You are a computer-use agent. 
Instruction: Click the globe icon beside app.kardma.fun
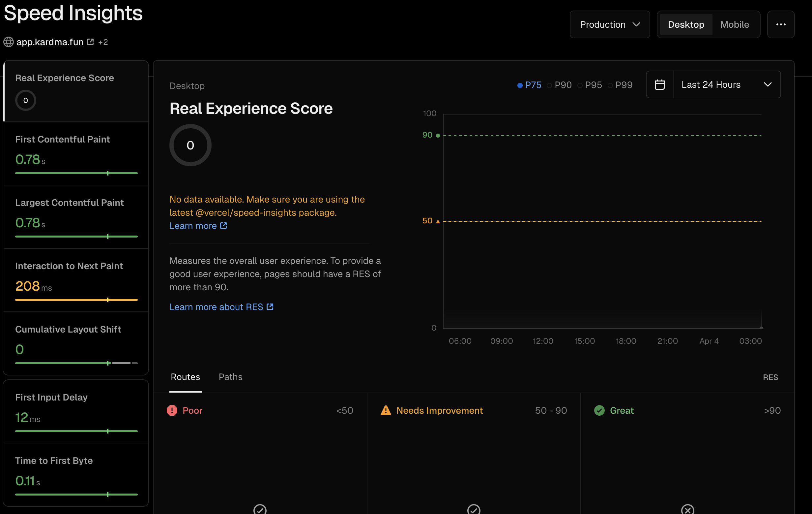coord(9,42)
